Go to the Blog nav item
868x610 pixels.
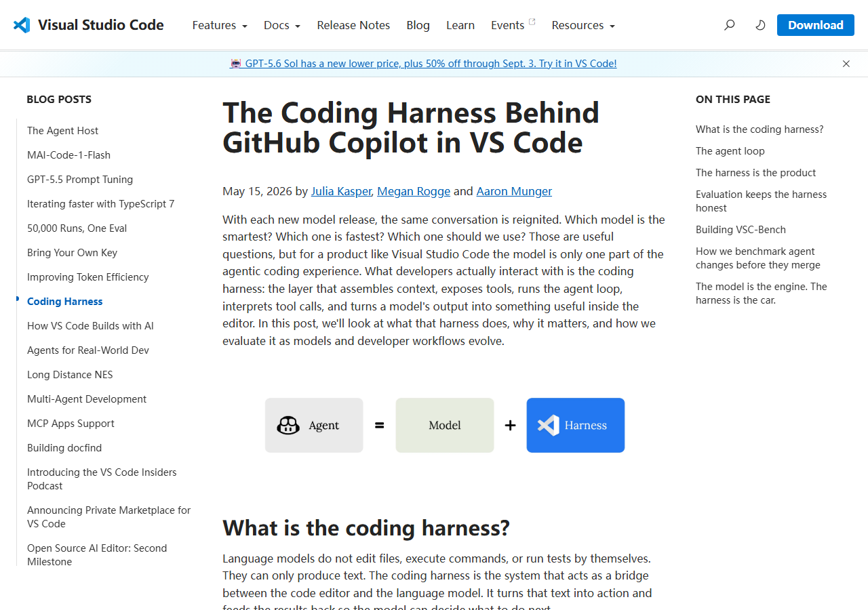click(418, 25)
